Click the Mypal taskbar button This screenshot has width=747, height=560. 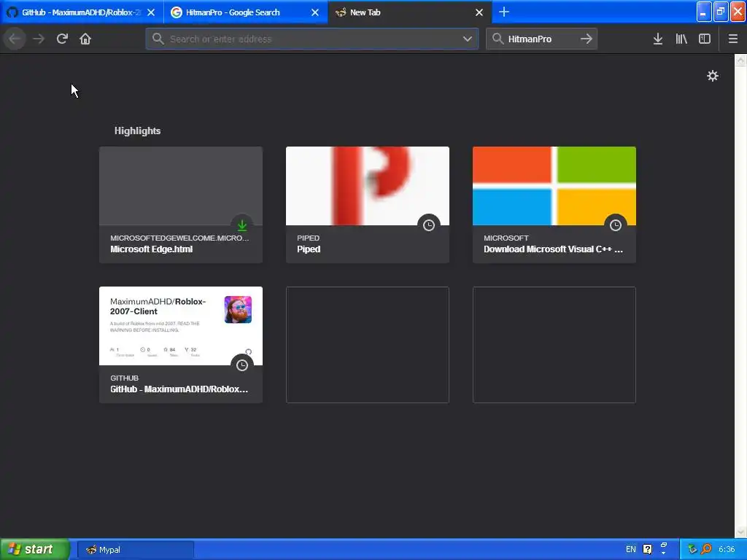[x=135, y=550]
